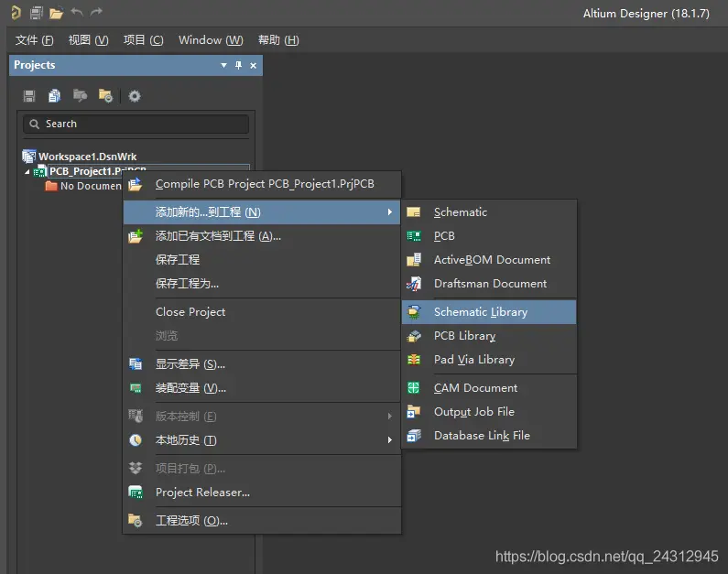This screenshot has width=728, height=574.
Task: Add a PCB Library
Action: click(489, 335)
